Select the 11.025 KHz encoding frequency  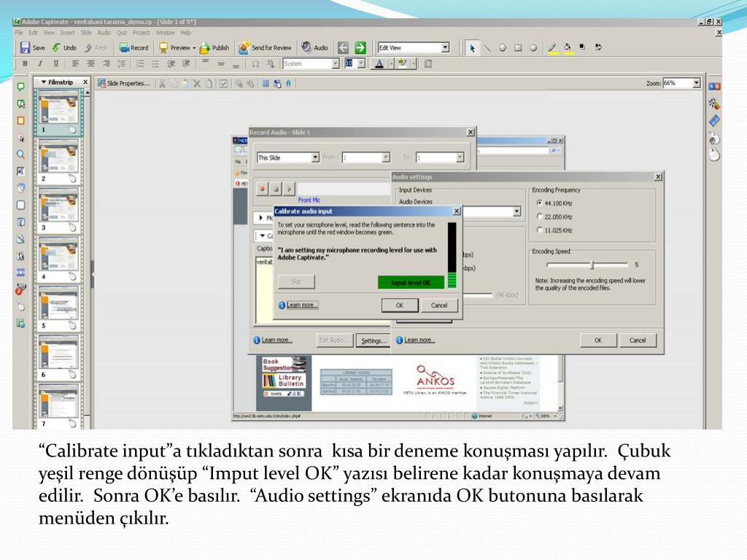[539, 230]
